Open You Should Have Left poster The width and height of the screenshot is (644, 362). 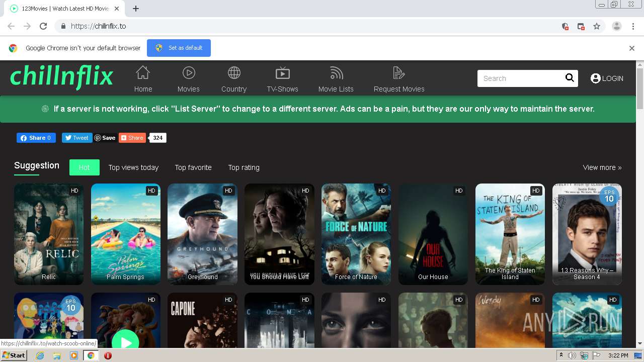pyautogui.click(x=279, y=234)
